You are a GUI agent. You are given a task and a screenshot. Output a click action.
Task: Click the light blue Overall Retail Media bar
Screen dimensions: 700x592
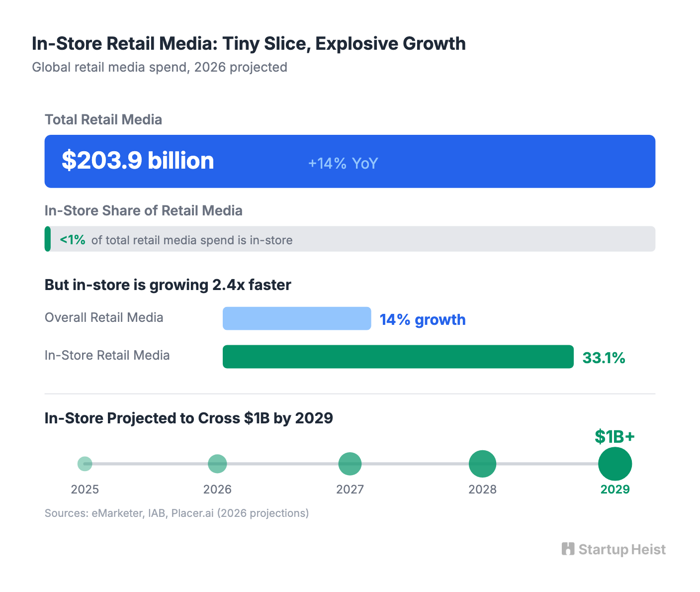[297, 318]
